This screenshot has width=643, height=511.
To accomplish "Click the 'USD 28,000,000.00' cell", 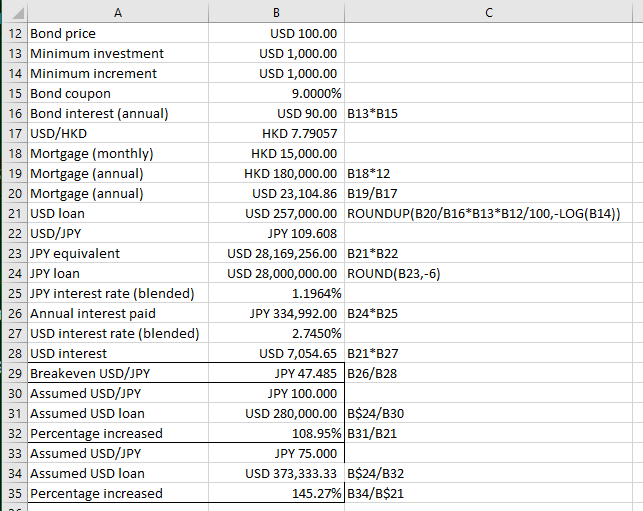I will [x=276, y=273].
